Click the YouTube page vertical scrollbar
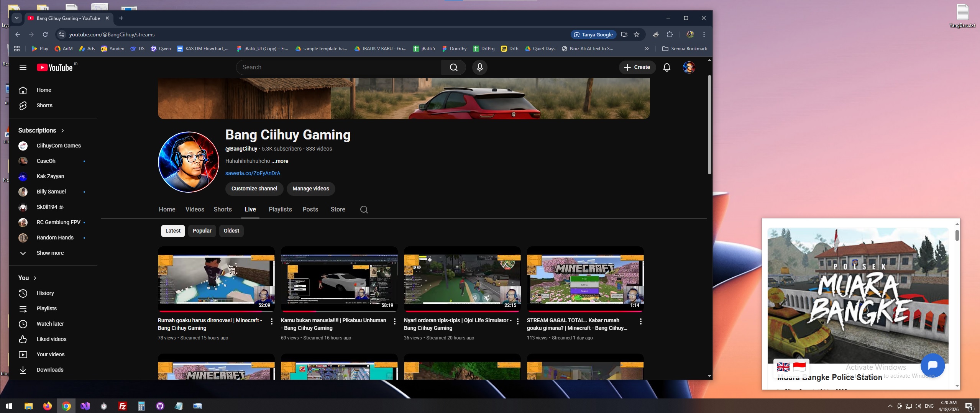980x413 pixels. pyautogui.click(x=709, y=125)
